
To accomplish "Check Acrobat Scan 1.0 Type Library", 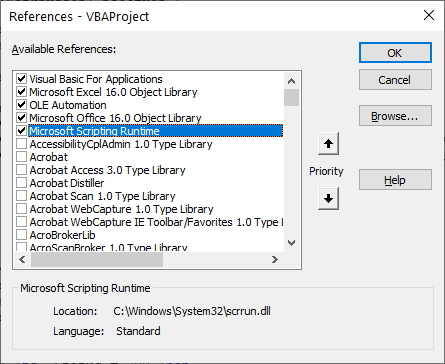I will 21,196.
